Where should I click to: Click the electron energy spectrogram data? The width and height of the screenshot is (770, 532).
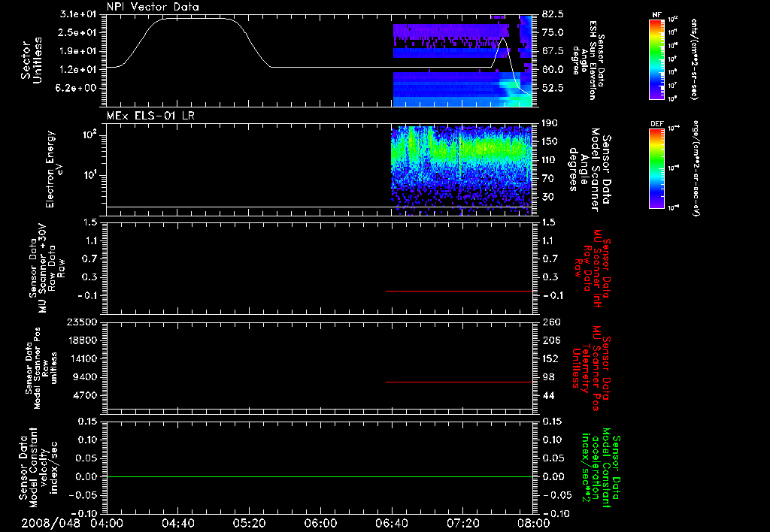tap(462, 169)
